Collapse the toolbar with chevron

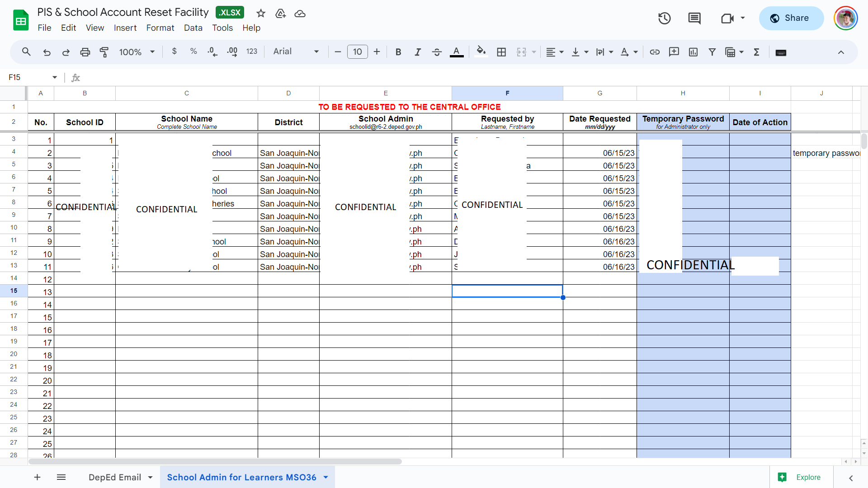(841, 52)
